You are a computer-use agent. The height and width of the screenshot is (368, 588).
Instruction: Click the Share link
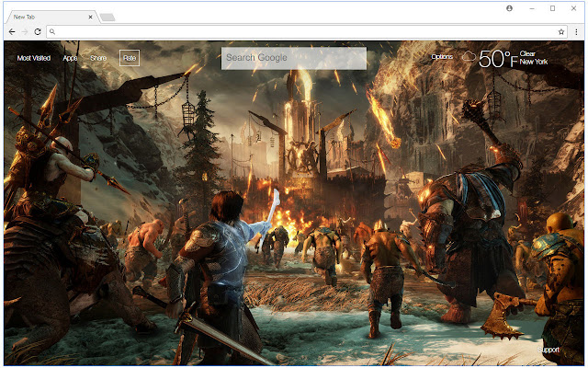point(98,58)
